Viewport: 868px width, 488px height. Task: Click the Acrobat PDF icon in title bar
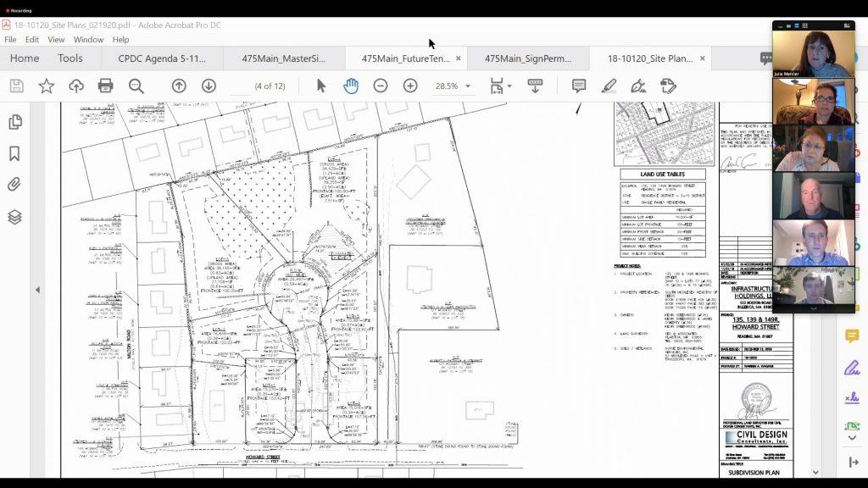pyautogui.click(x=6, y=25)
